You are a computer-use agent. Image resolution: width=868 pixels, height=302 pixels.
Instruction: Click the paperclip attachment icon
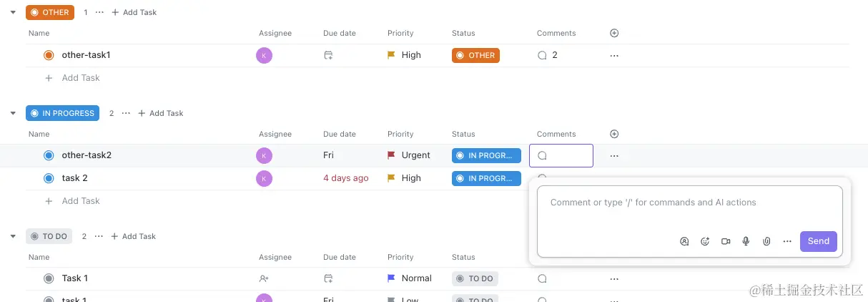pos(766,242)
